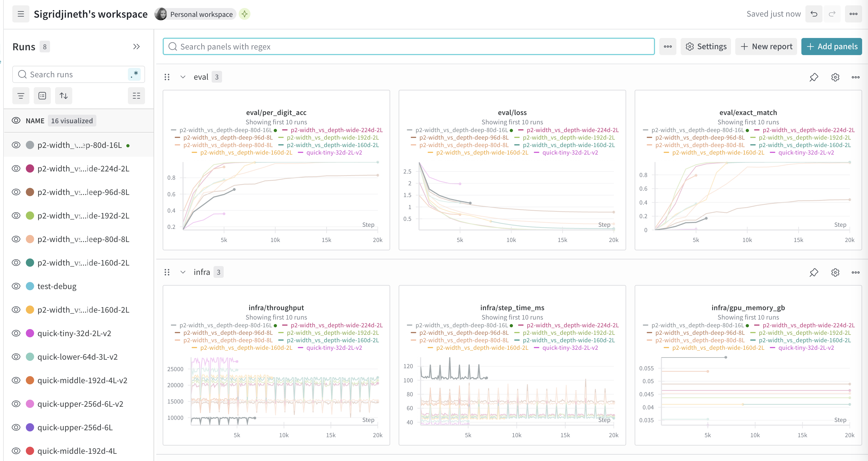Viewport: 868px width, 461px height.
Task: Collapse the Runs sidebar
Action: 136,47
